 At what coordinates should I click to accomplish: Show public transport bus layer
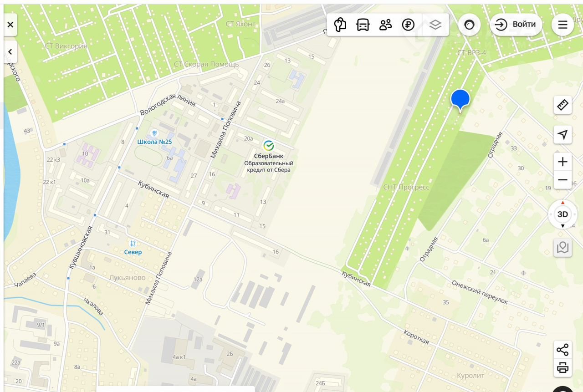(363, 25)
